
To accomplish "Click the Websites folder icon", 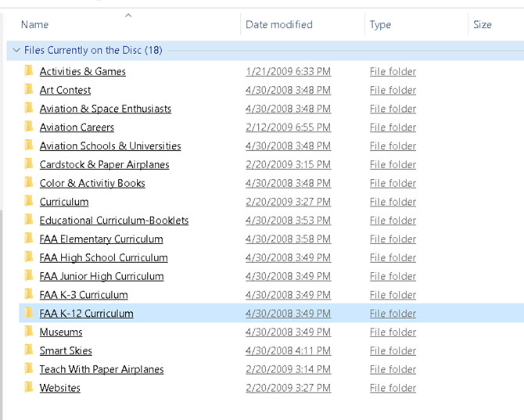I will tap(29, 388).
